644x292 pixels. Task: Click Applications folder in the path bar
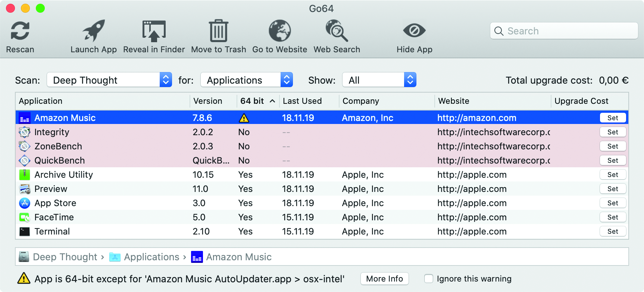(x=151, y=257)
